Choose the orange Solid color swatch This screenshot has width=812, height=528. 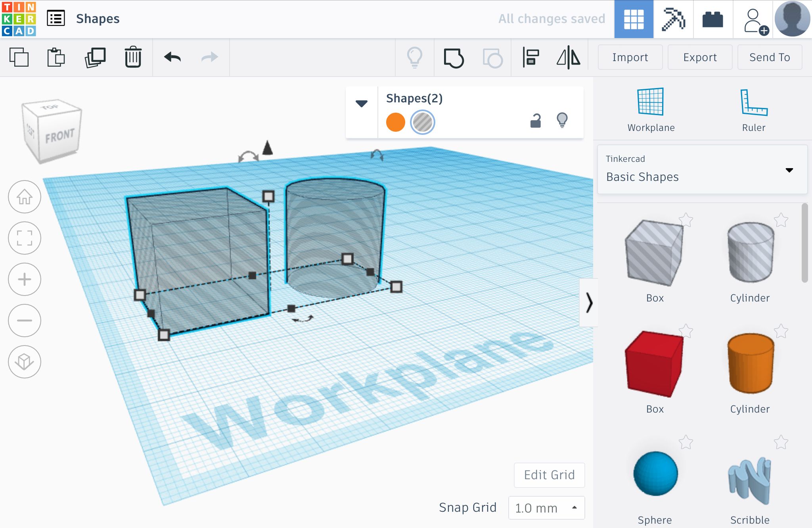[395, 122]
